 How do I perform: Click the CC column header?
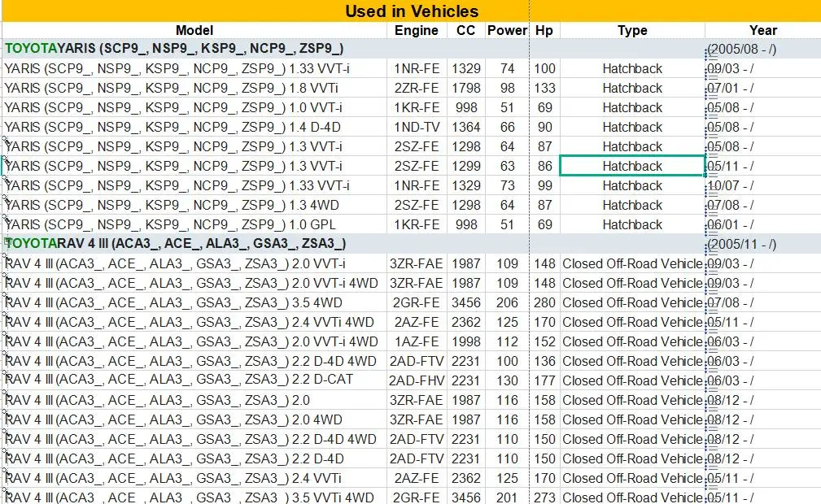(x=466, y=30)
